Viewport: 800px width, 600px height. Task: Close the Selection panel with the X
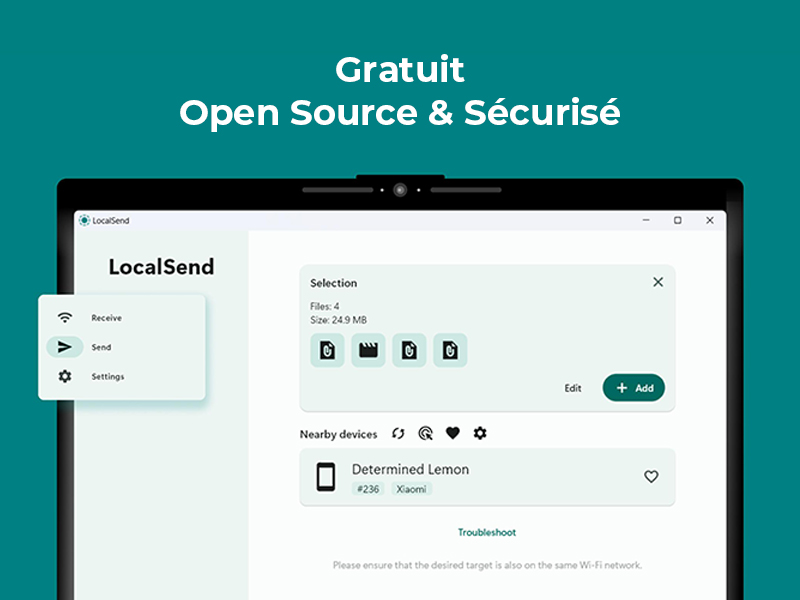pyautogui.click(x=658, y=282)
